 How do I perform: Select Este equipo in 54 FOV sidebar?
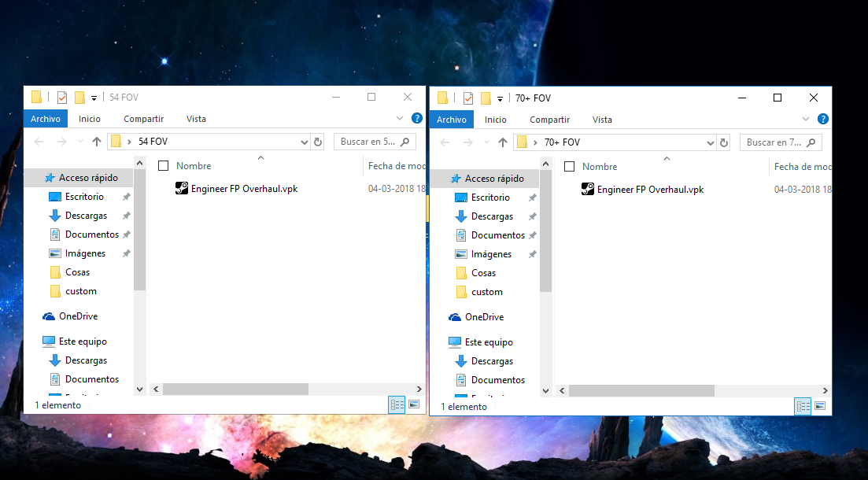pyautogui.click(x=83, y=341)
